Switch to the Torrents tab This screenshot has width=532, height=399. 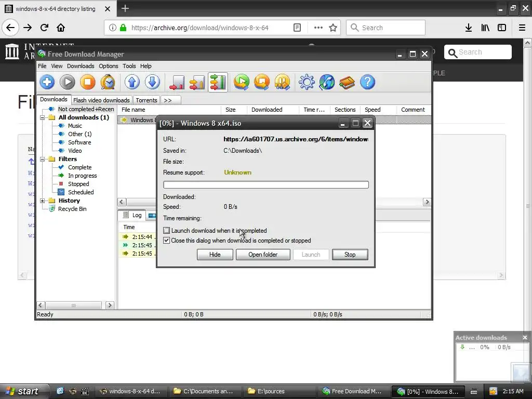[x=146, y=100]
